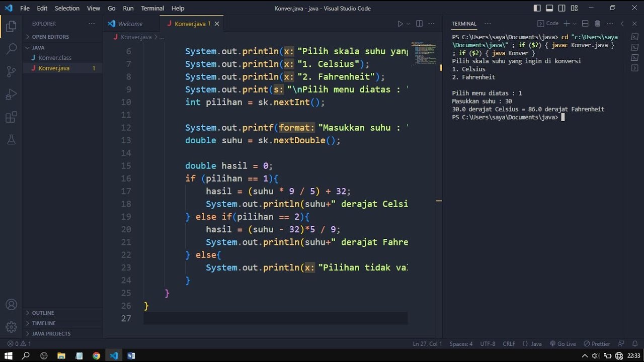Open the Source Control view
This screenshot has width=644, height=362.
[x=11, y=72]
